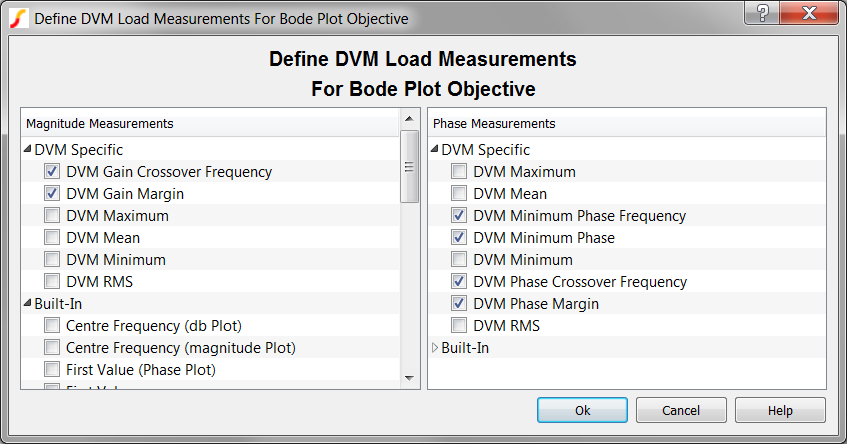The width and height of the screenshot is (847, 444).
Task: Expand Built-In group in Phase Measurements
Action: [x=434, y=348]
